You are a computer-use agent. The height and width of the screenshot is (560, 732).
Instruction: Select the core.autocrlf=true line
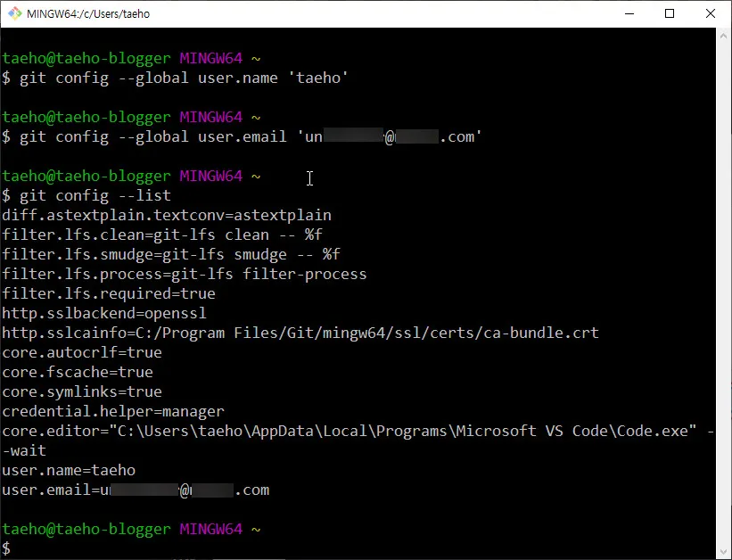pos(80,352)
